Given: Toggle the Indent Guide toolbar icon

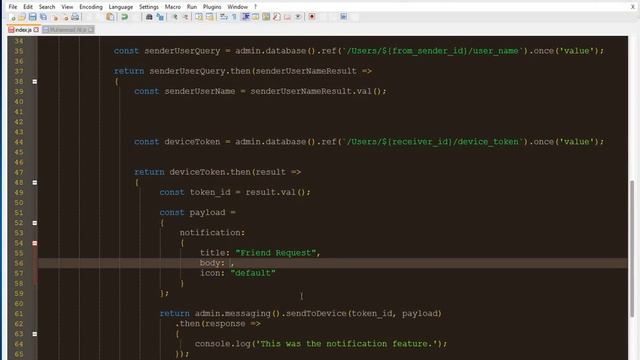Looking at the screenshot, I should pyautogui.click(x=245, y=17).
